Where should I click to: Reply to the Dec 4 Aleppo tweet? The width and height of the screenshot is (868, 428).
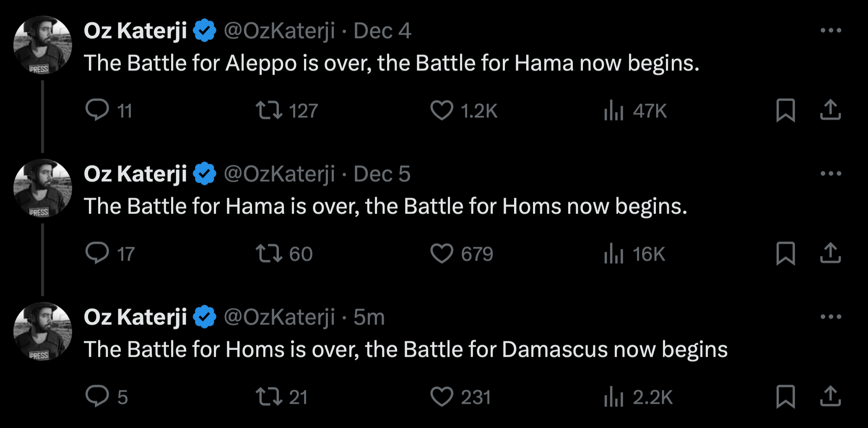(x=97, y=110)
